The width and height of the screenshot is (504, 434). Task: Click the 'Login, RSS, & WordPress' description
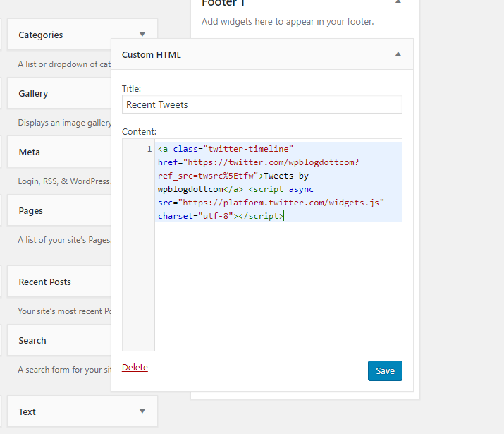tap(64, 181)
